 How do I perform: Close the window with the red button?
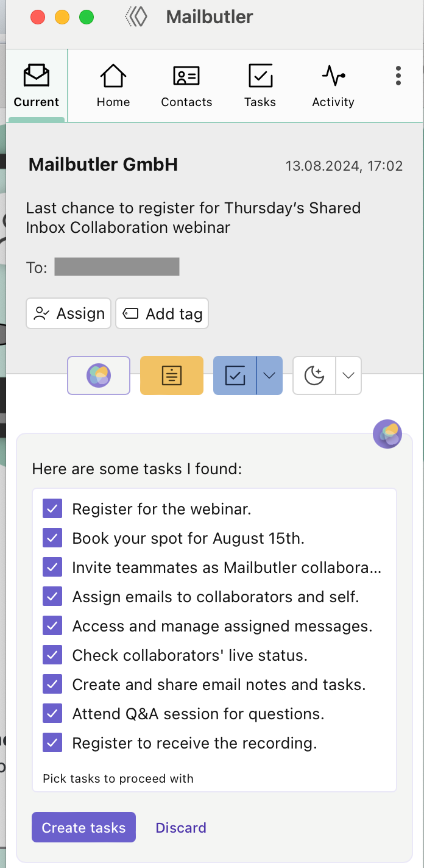point(38,17)
